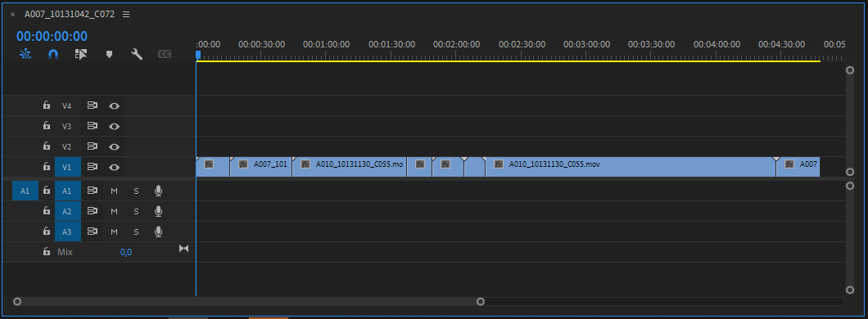This screenshot has width=868, height=319.
Task: Click the playhead timecode 00:00:00:00
Action: click(x=52, y=37)
